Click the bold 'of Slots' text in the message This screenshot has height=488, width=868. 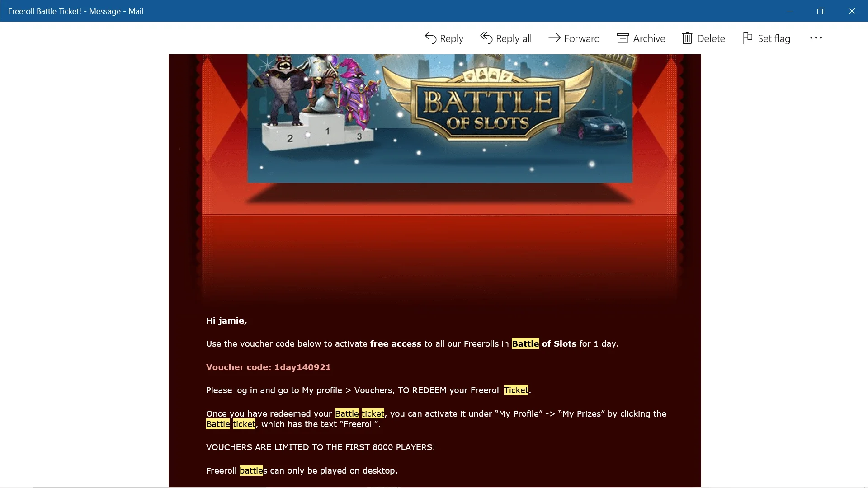(559, 344)
